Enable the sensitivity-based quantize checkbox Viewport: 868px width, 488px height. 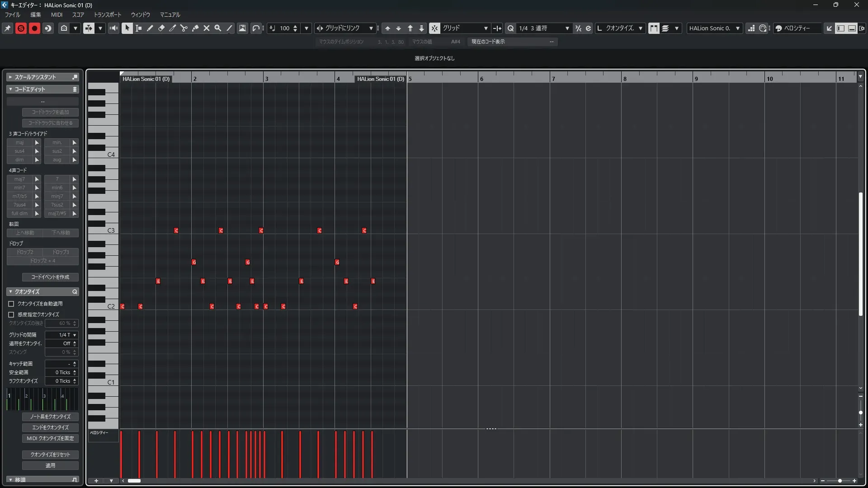click(x=11, y=314)
